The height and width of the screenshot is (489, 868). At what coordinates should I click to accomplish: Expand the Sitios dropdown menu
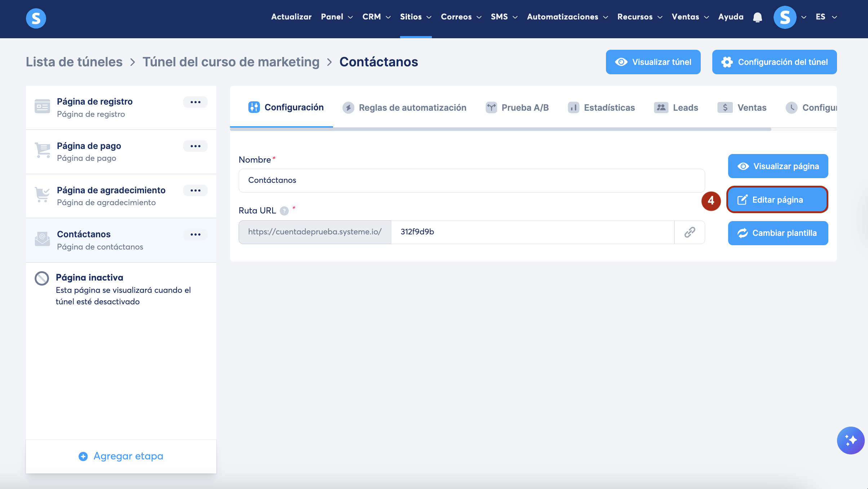coord(415,17)
